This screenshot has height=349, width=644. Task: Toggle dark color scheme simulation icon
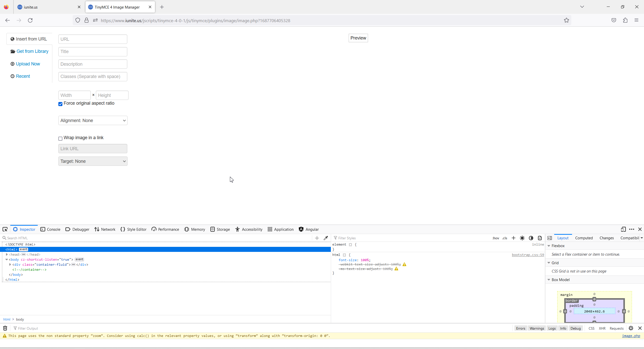point(531,238)
